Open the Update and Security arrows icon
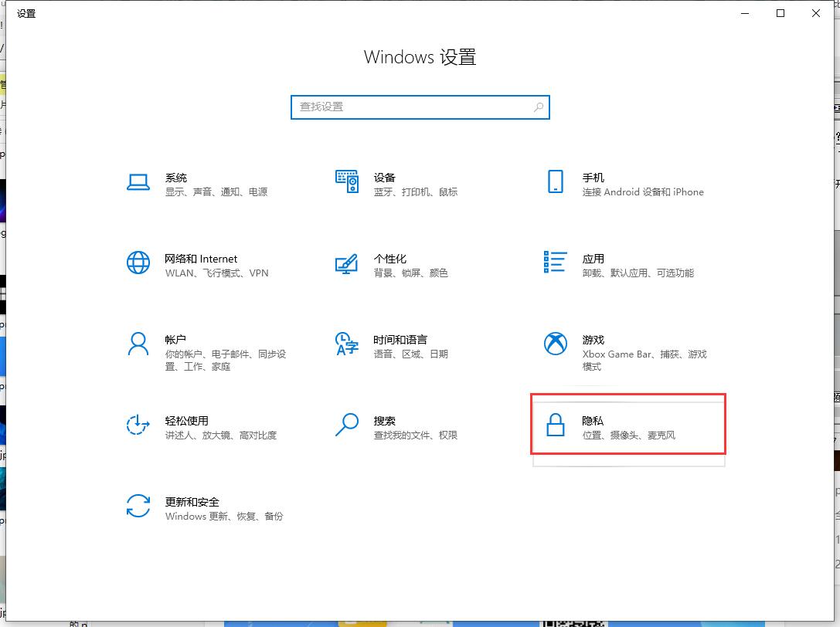Screen dimensions: 840x627 point(138,506)
